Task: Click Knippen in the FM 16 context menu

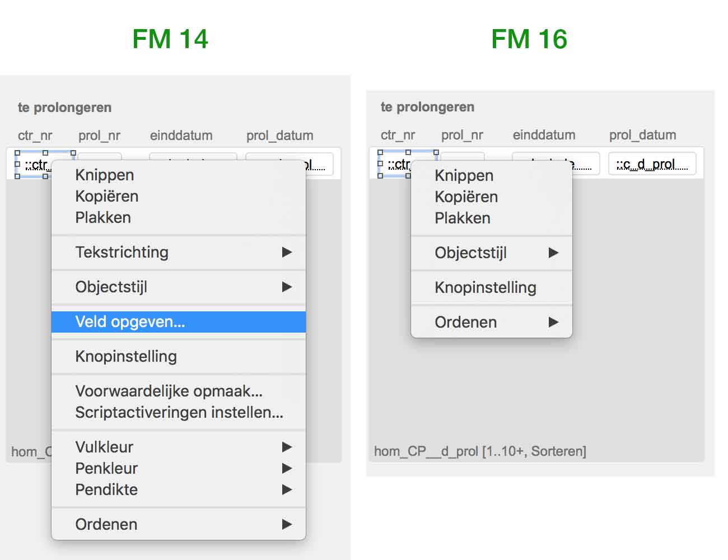Action: 464,175
